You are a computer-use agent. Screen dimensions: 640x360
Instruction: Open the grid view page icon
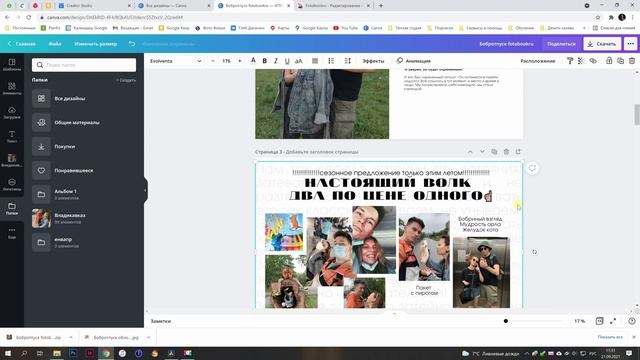(x=599, y=321)
